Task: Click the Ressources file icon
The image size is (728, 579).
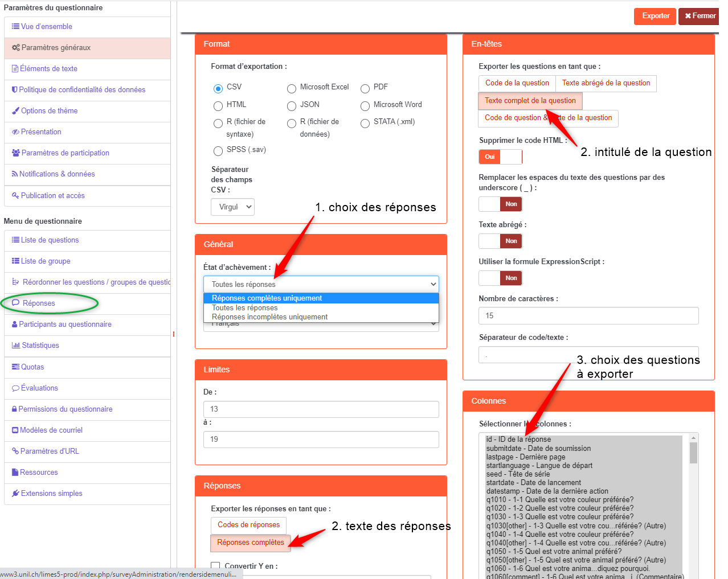Action: click(15, 473)
